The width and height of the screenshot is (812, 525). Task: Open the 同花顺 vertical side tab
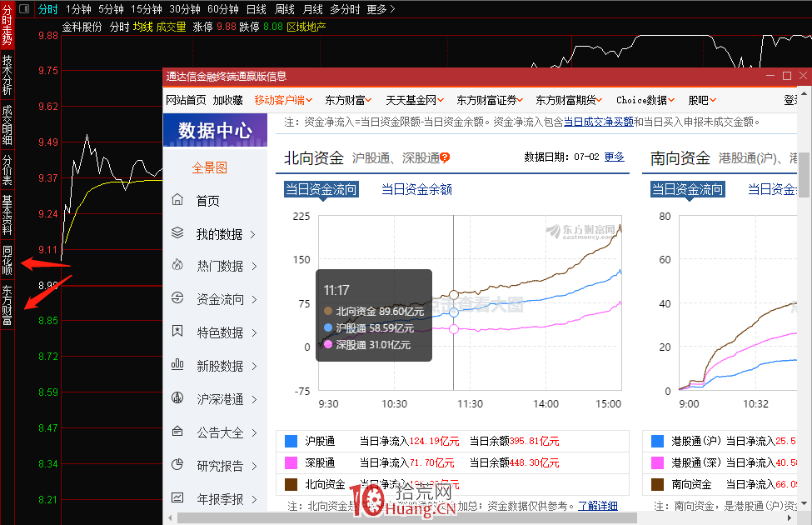click(x=7, y=260)
